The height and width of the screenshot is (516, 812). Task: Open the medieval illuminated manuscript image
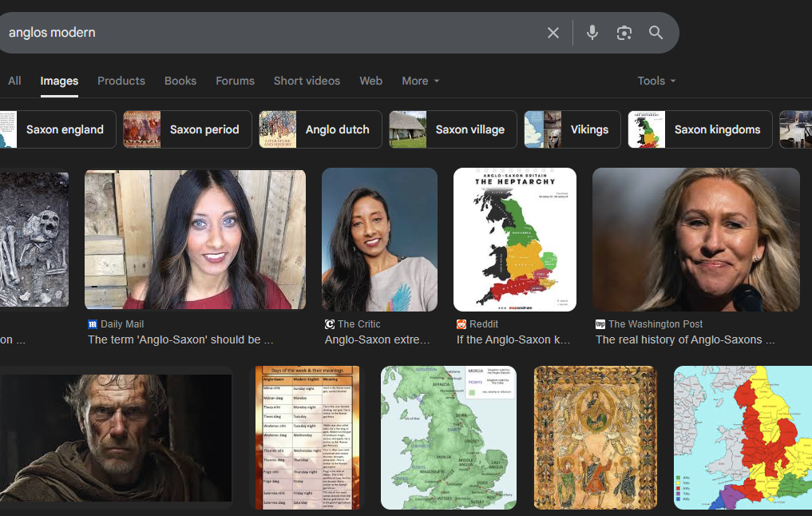(595, 438)
